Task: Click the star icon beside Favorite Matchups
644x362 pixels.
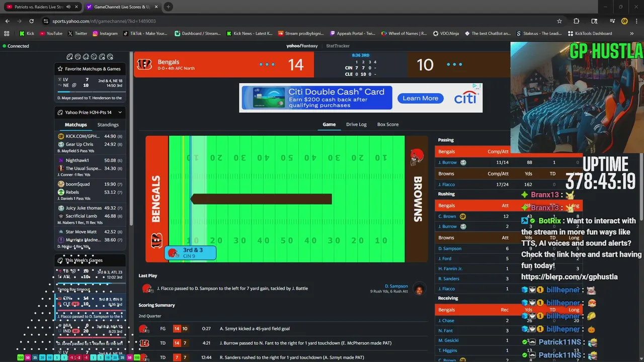Action: coord(60,69)
